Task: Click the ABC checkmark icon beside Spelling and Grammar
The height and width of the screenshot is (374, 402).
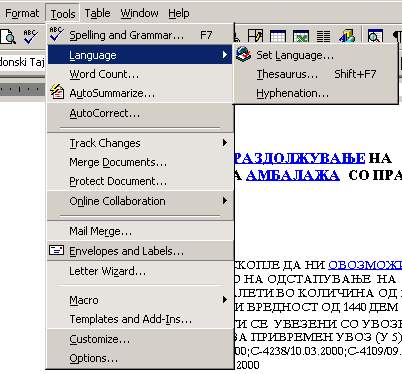Action: (x=56, y=34)
